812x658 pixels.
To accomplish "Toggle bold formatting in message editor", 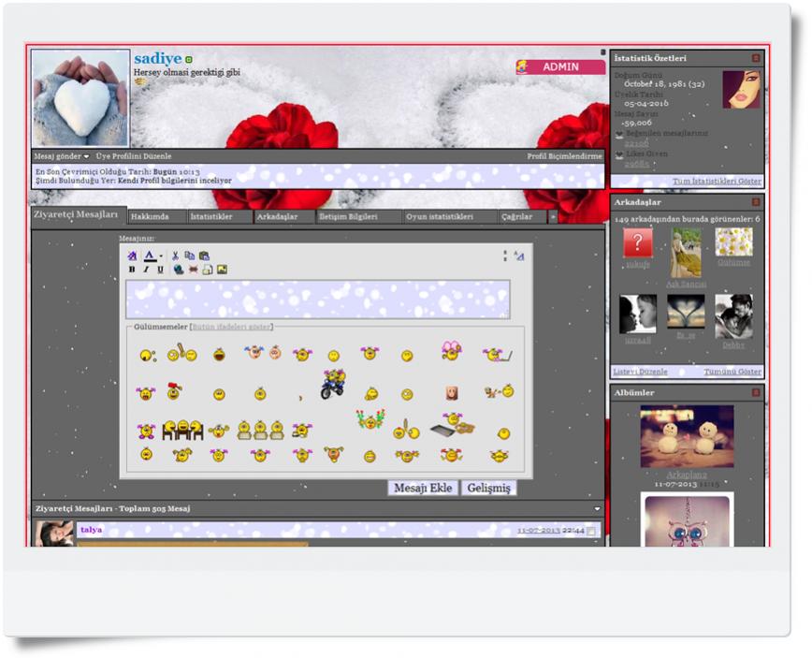I will 132,270.
